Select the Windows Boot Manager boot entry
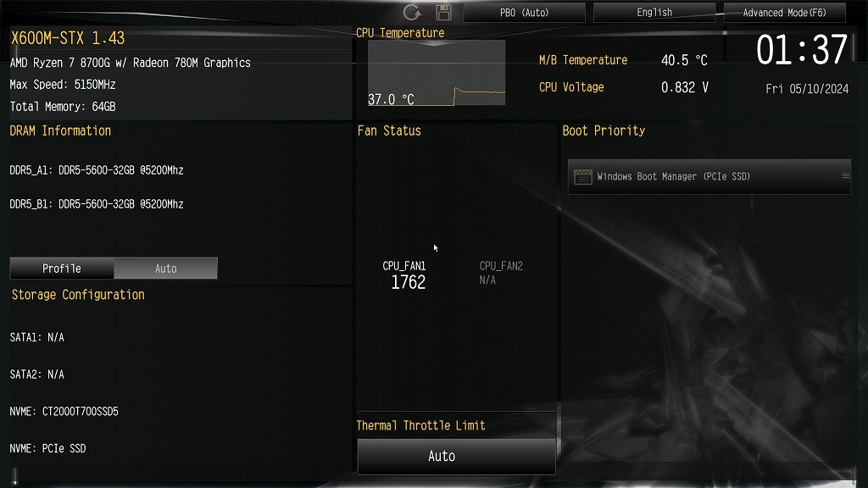The height and width of the screenshot is (488, 868). [709, 176]
